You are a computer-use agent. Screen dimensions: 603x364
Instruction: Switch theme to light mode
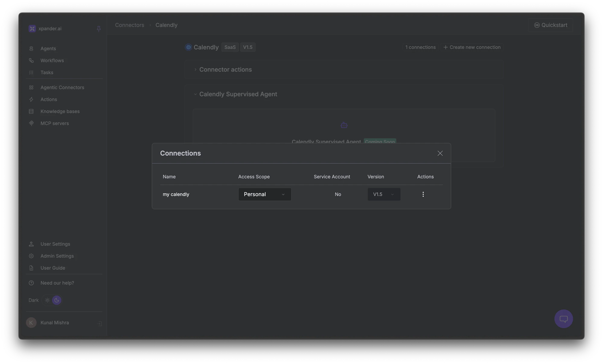coord(47,300)
